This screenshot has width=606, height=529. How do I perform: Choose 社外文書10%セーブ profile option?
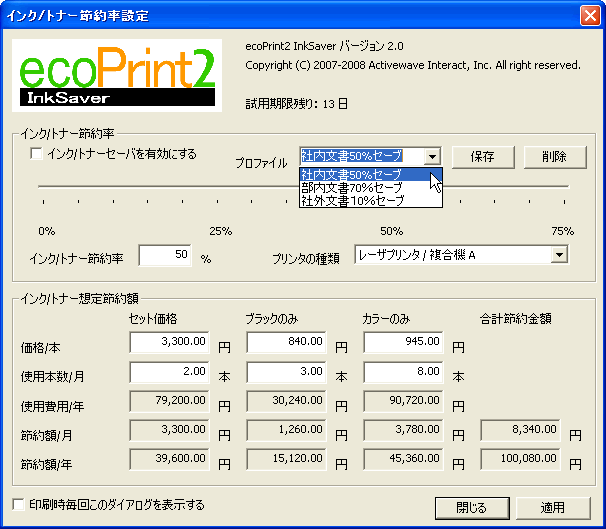[x=371, y=201]
